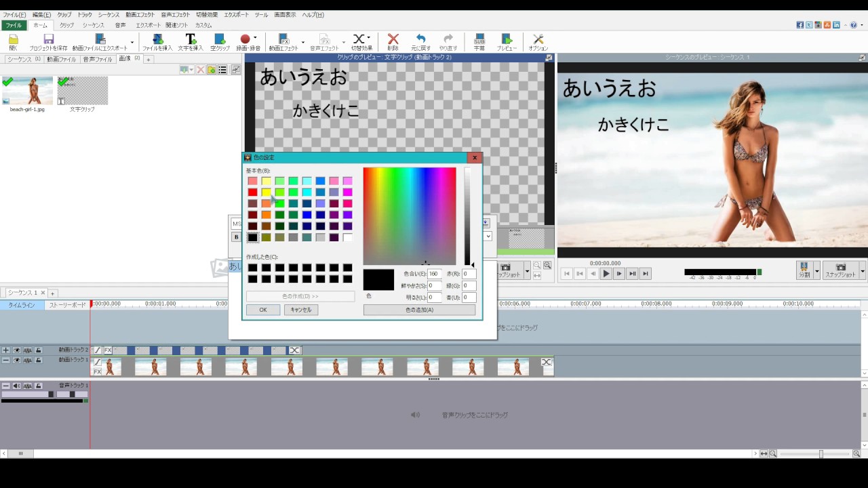Open dropdown arrow beside sequence スナップショット
The width and height of the screenshot is (868, 488).
coord(863,270)
